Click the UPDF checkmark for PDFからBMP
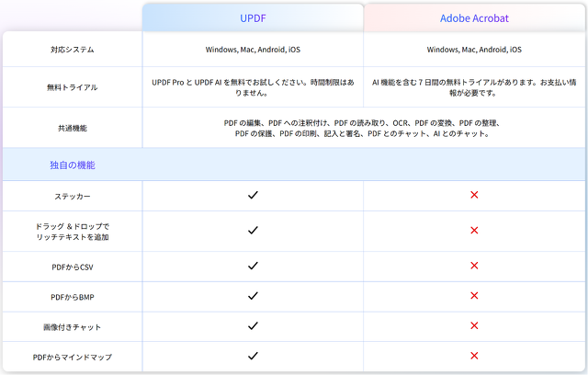The width and height of the screenshot is (588, 375). 253,296
